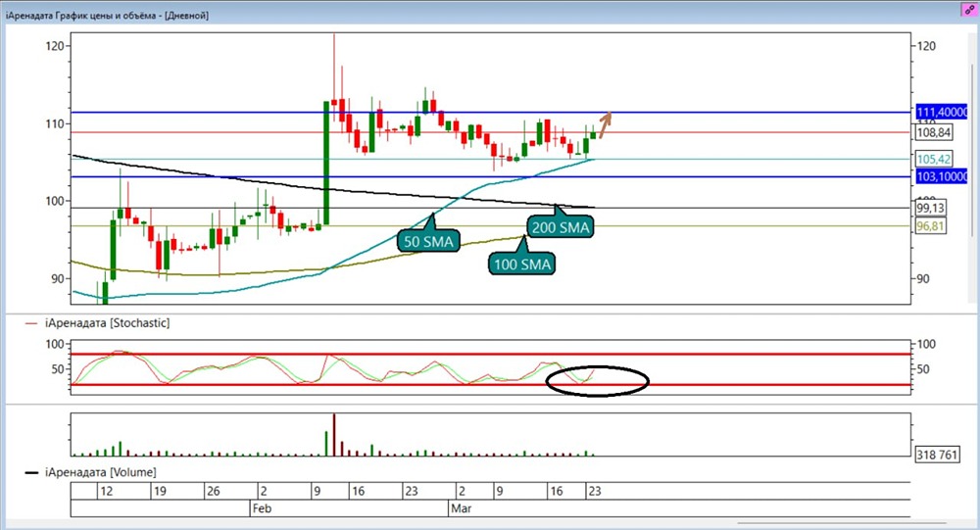Click the 100 label on stochastic left axis
The width and height of the screenshot is (980, 530).
point(55,344)
